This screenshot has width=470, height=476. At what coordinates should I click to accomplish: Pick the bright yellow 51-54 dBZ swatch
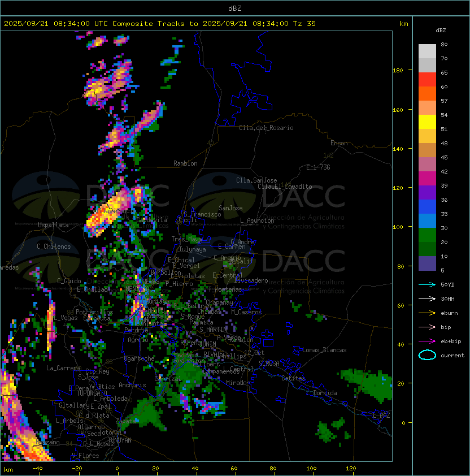click(427, 122)
